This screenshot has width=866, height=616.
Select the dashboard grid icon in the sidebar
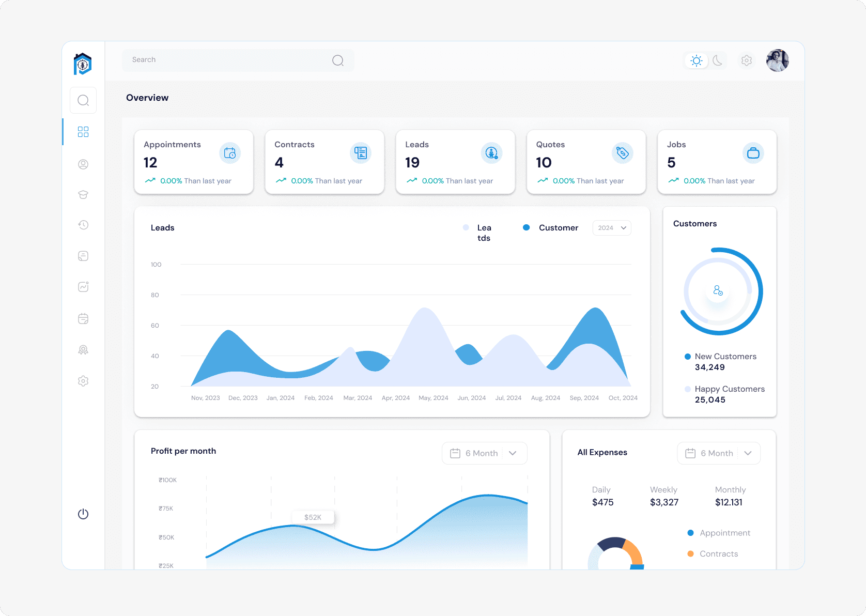tap(83, 132)
